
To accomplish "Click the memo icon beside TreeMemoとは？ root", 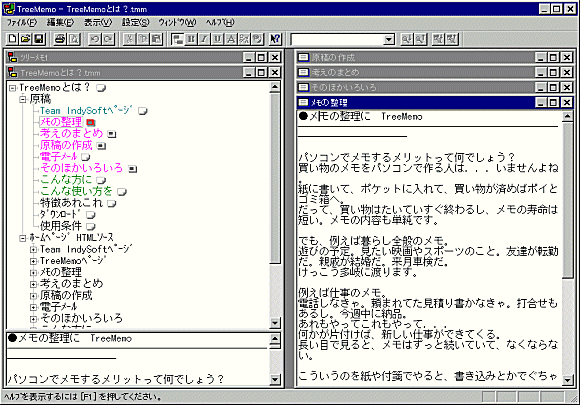I will tap(101, 88).
